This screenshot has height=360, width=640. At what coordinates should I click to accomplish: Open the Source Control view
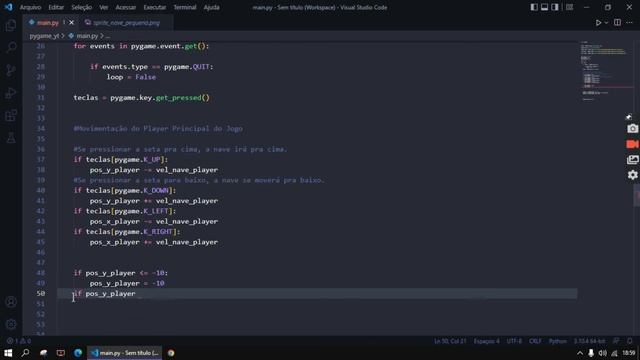click(11, 70)
